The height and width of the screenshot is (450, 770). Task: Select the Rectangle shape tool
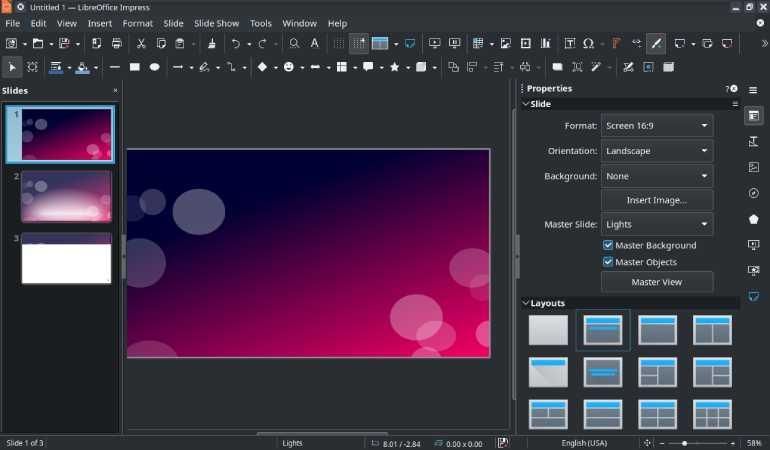[134, 67]
